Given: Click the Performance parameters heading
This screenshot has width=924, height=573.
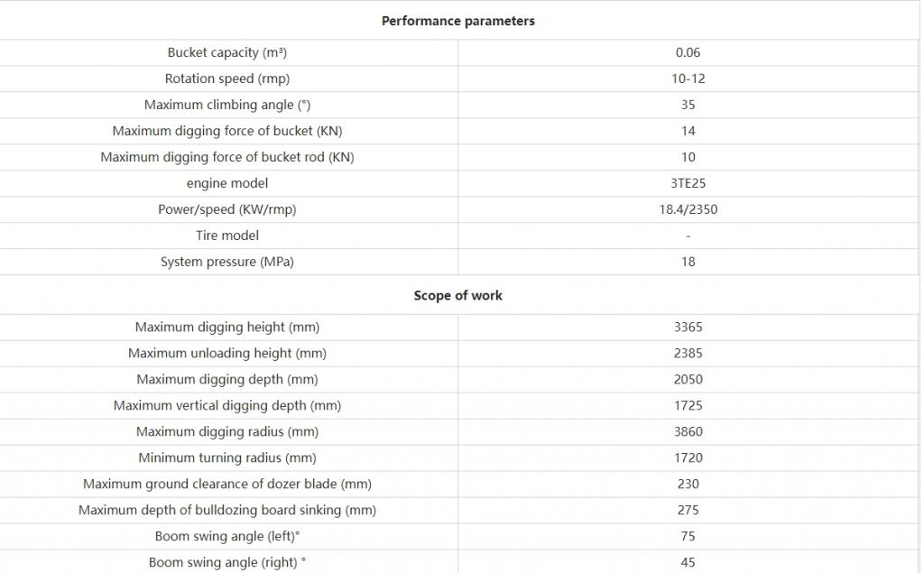Looking at the screenshot, I should 457,21.
